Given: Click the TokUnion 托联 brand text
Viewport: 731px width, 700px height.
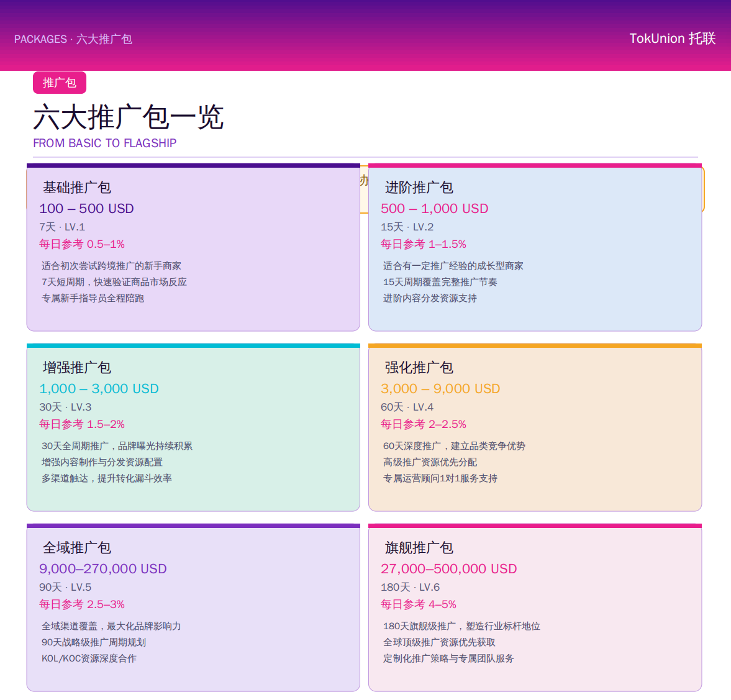Looking at the screenshot, I should pos(672,39).
